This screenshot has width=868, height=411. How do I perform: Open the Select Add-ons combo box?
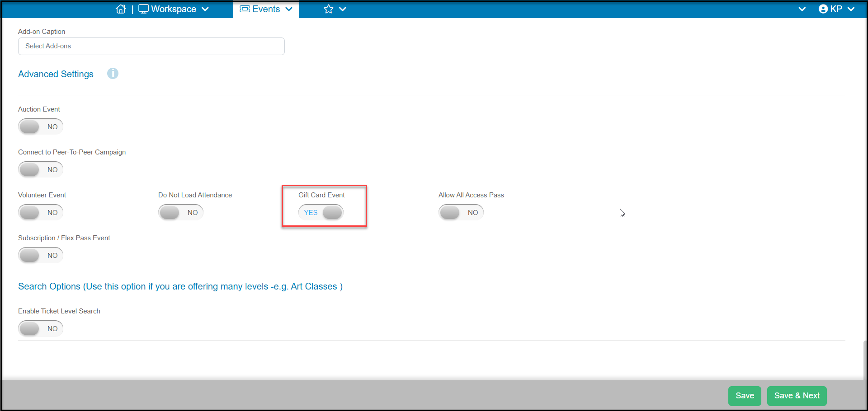click(151, 46)
